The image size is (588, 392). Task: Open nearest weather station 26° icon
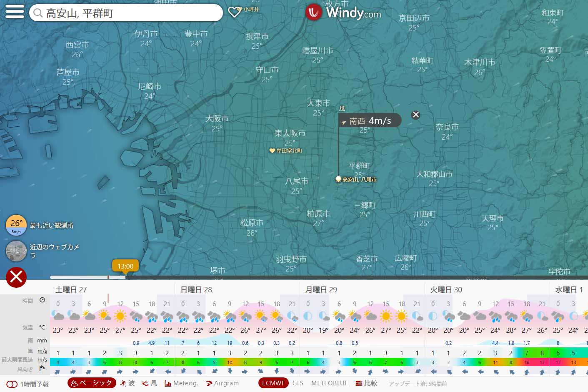tap(16, 225)
